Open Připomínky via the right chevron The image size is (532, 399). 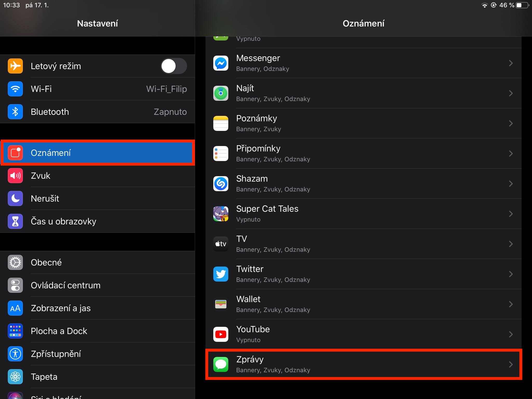coord(511,154)
